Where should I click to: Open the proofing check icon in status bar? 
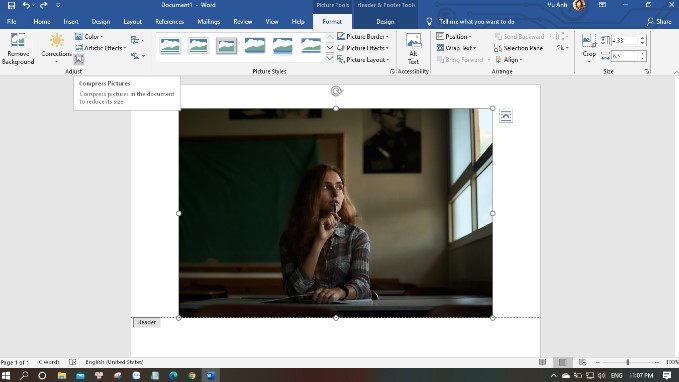point(72,362)
